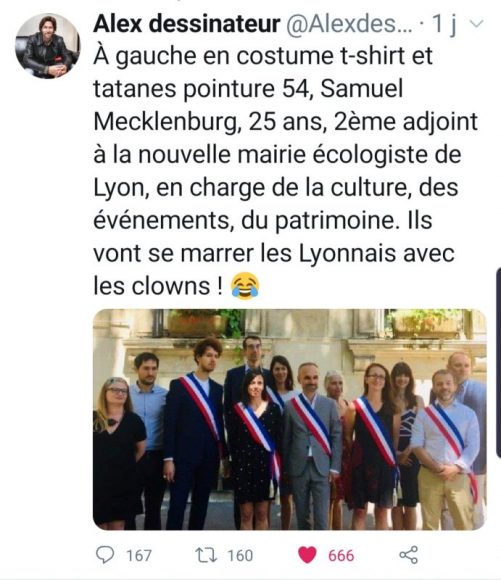The image size is (501, 580).
Task: Click the reply speech bubble icon
Action: click(x=105, y=555)
